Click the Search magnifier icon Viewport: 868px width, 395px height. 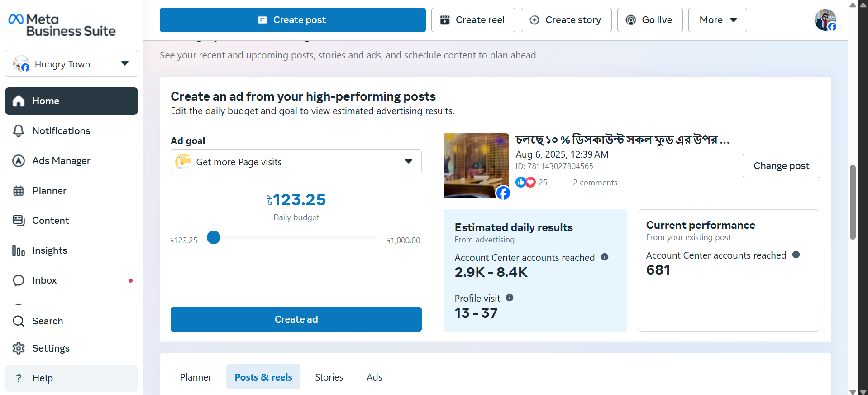pyautogui.click(x=19, y=321)
